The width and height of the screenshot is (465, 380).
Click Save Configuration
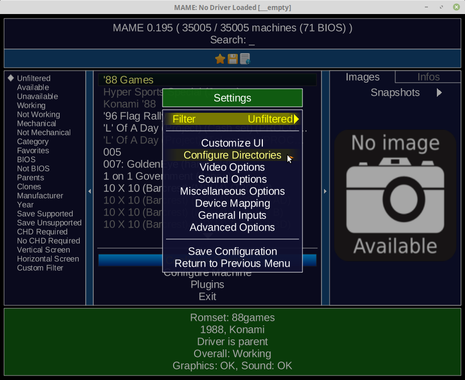point(232,251)
